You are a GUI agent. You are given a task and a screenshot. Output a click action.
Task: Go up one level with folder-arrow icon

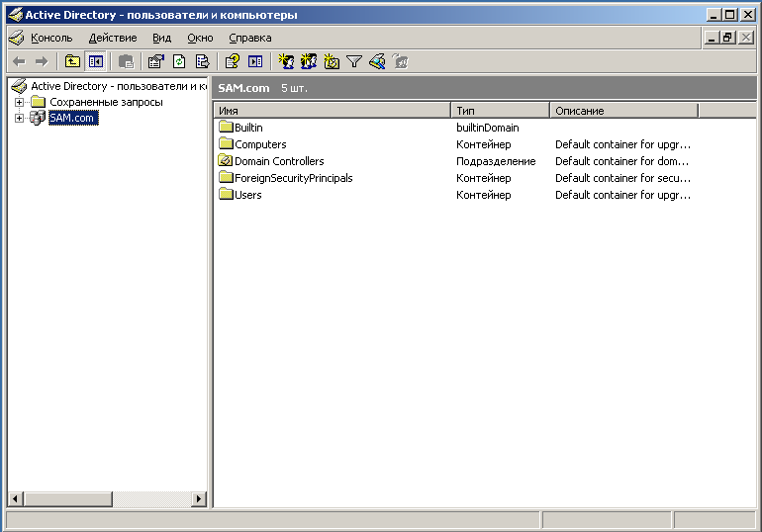click(72, 61)
